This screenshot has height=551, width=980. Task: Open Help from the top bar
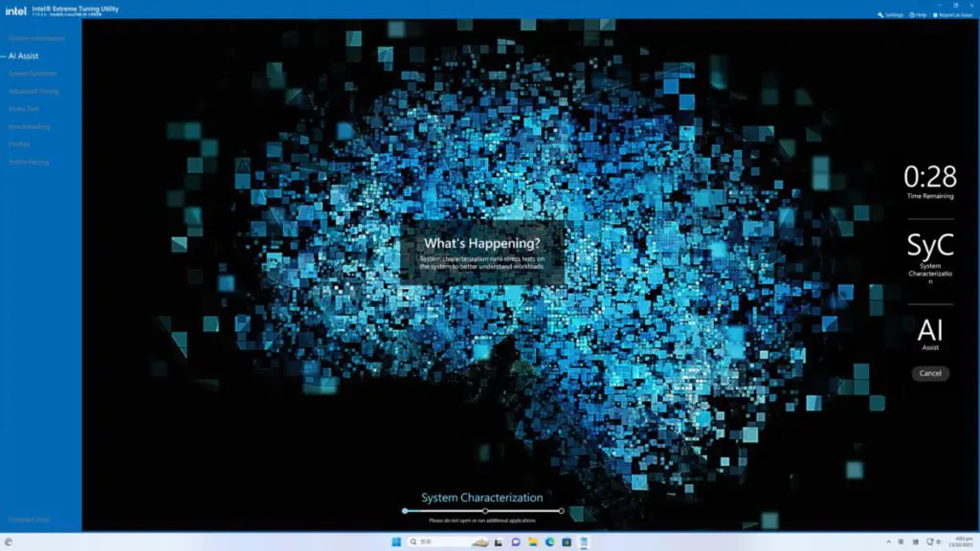912,15
